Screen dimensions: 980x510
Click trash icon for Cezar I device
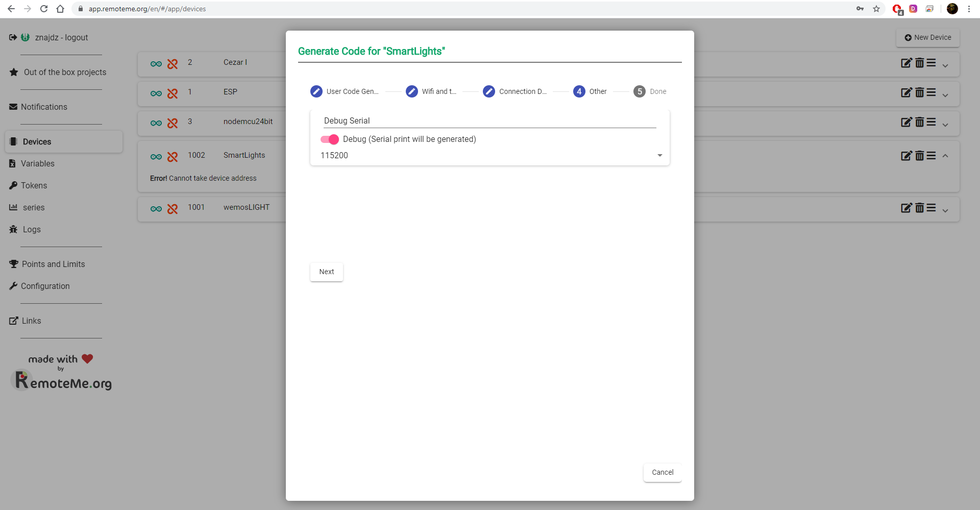click(919, 63)
